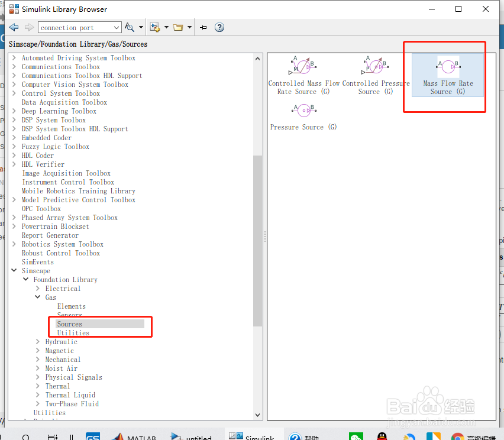
Task: Expand the Two-Phase Fluid node
Action: click(x=38, y=404)
